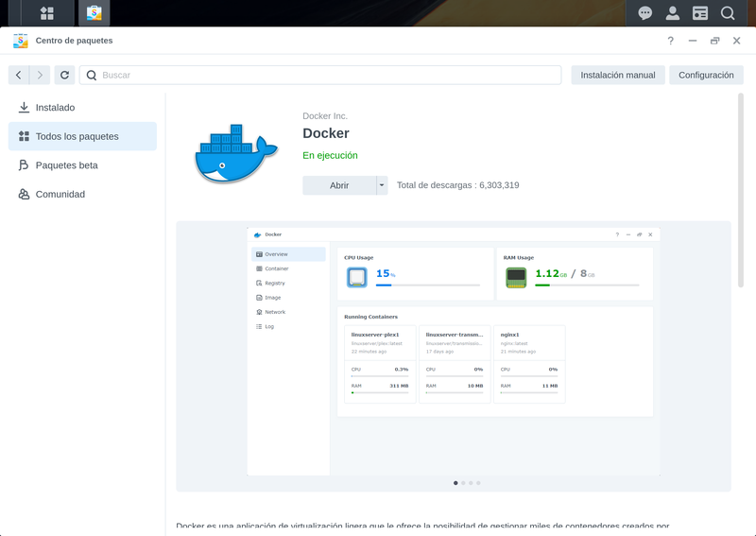The height and width of the screenshot is (536, 756).
Task: Click the 'En ejecución' status text
Action: 330,155
